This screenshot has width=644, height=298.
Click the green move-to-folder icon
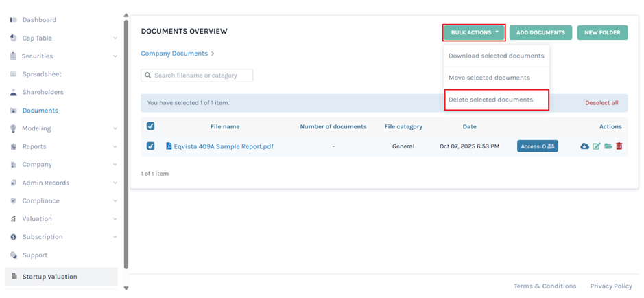pos(608,146)
